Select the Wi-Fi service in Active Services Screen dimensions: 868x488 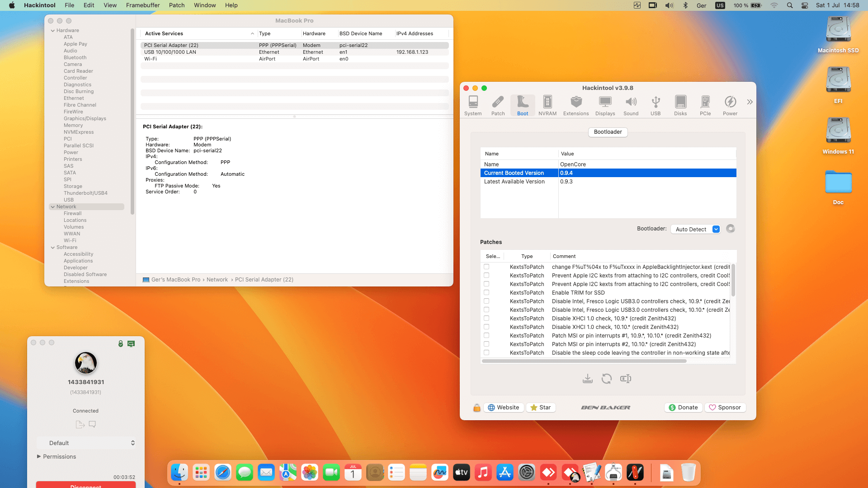pos(181,59)
